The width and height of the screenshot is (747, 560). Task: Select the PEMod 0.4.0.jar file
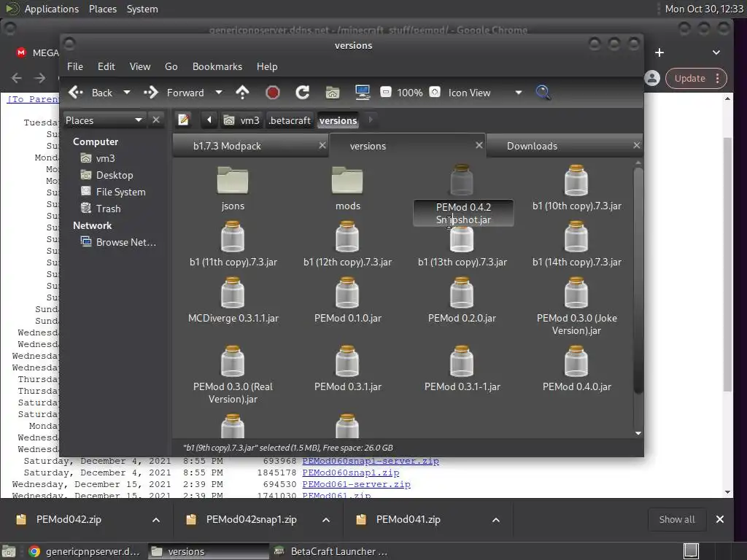coord(576,368)
